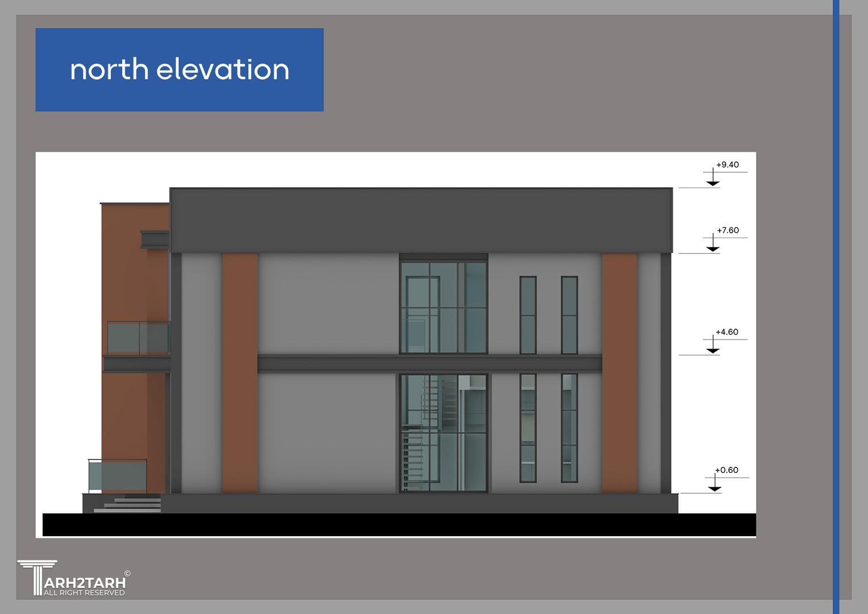The height and width of the screenshot is (614, 868).
Task: Click the +7.60 elevation label
Action: click(728, 230)
